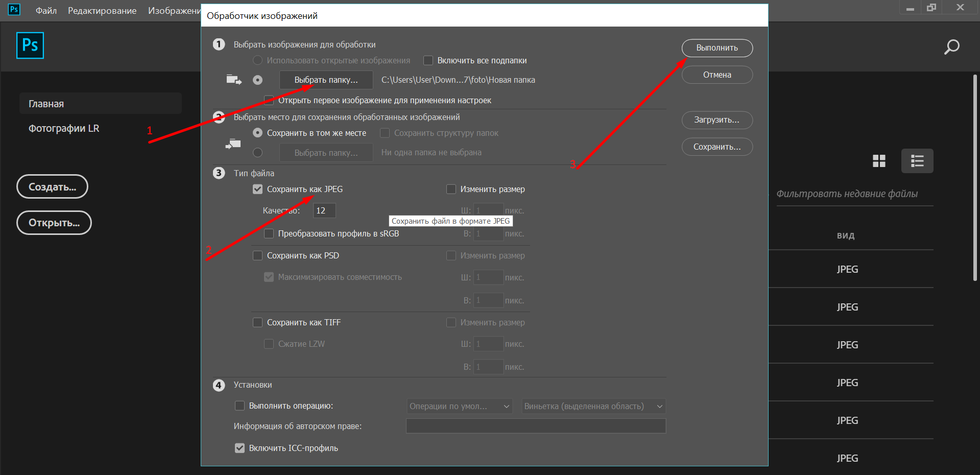
Task: Click the large Ps logo on home screen
Action: pos(30,45)
